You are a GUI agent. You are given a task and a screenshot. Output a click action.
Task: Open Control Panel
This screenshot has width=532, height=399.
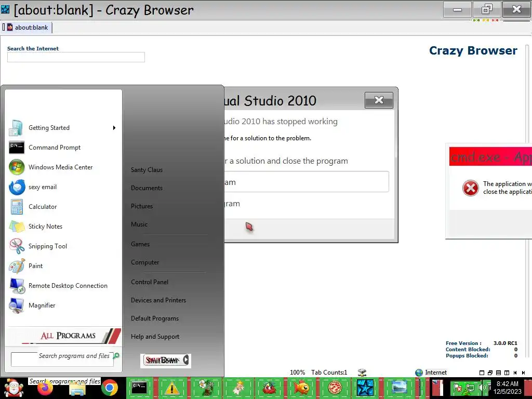tap(150, 282)
